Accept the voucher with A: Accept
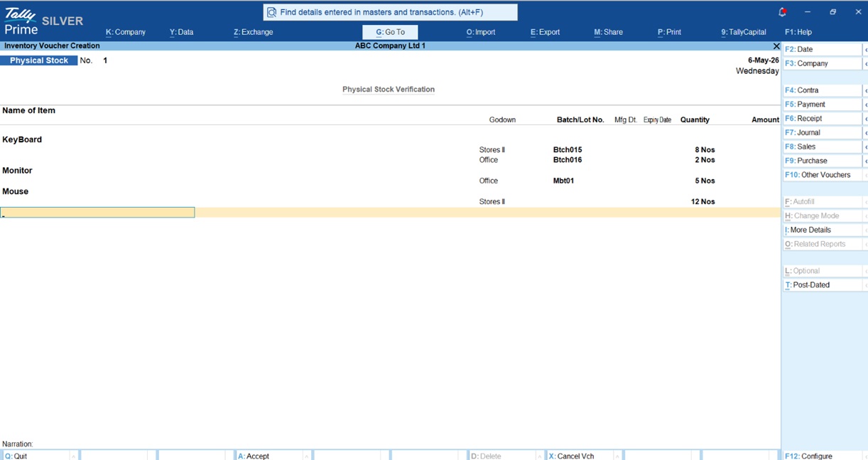Screen dimensions: 868x460 (268, 456)
